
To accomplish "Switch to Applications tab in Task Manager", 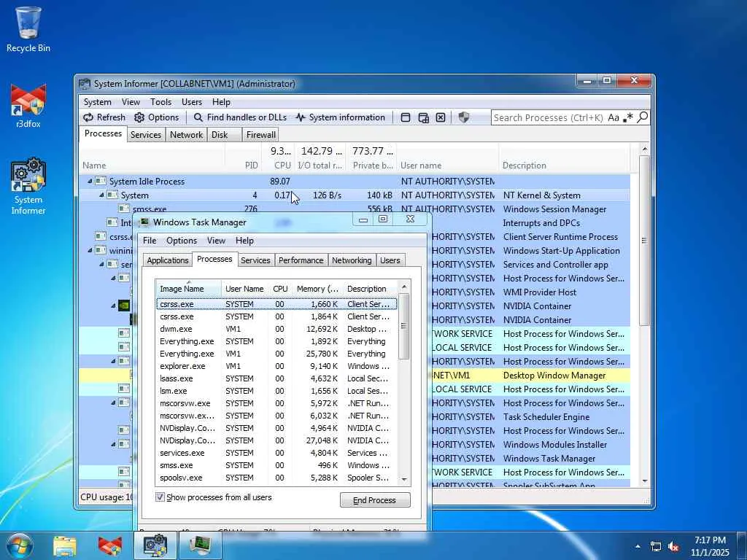I will click(x=167, y=260).
